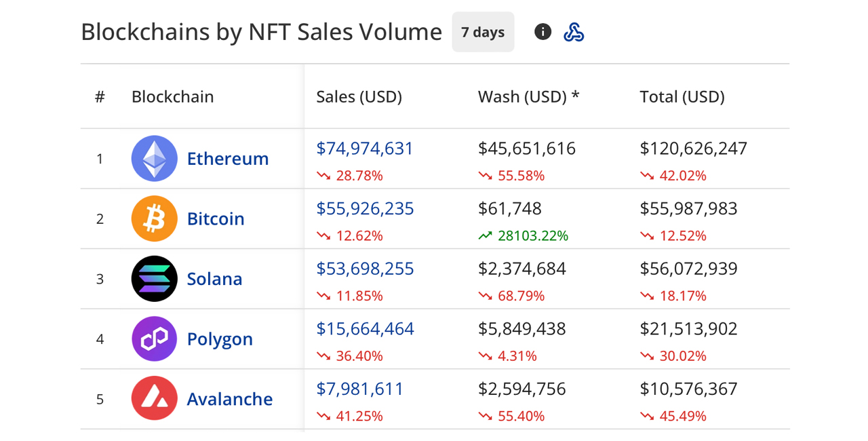The image size is (868, 441).
Task: Click the Solana logo icon
Action: (x=154, y=279)
